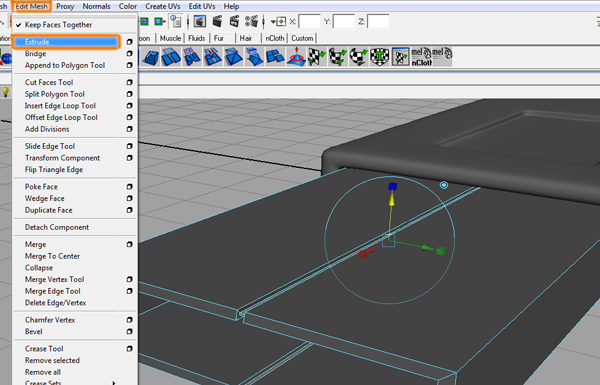Screen dimensions: 600x385
Task: Render current frame with first clapboard icon
Action: [x=217, y=21]
